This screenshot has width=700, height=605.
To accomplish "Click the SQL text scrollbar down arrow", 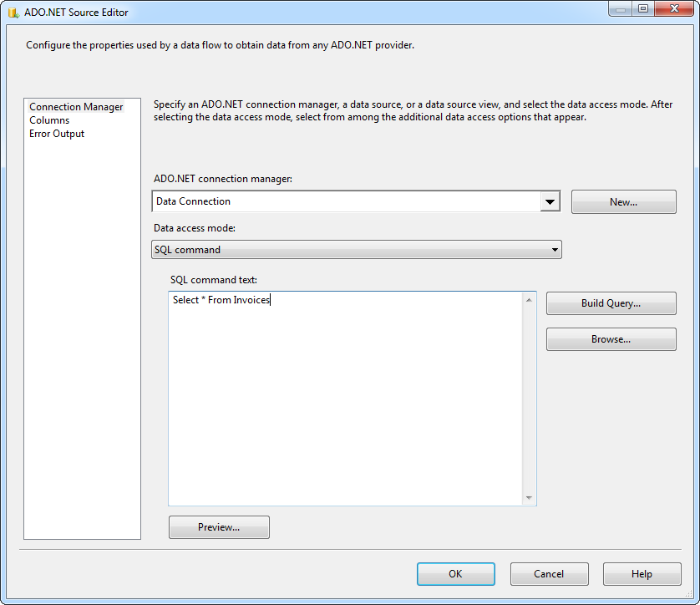I will coord(529,498).
